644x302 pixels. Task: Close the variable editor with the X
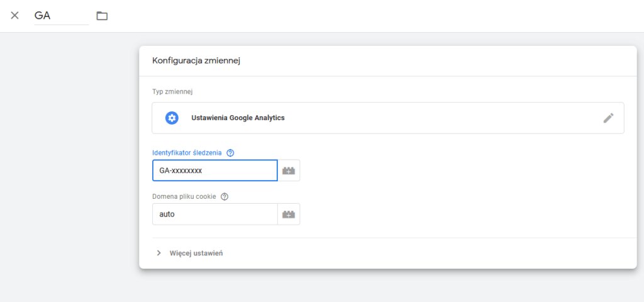pos(14,15)
